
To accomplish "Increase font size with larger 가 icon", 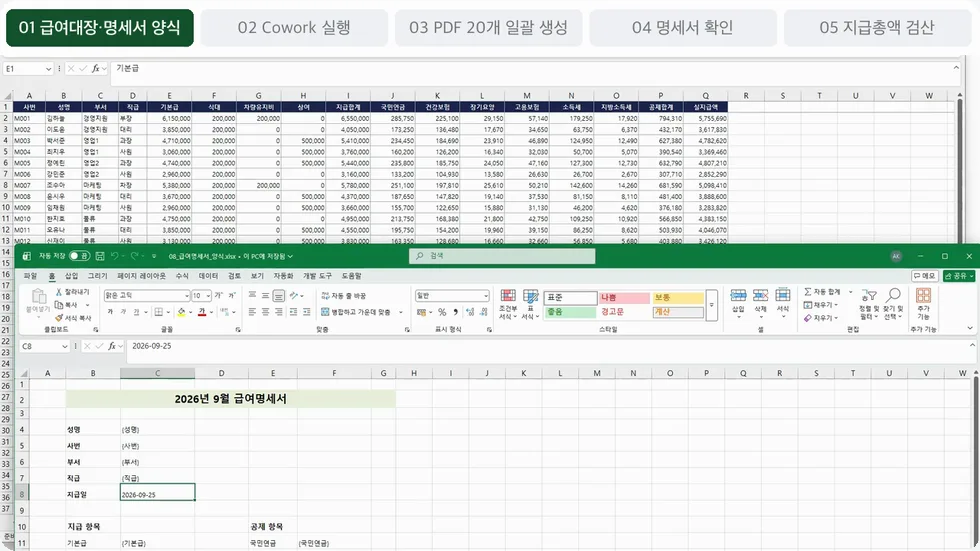I will click(219, 295).
